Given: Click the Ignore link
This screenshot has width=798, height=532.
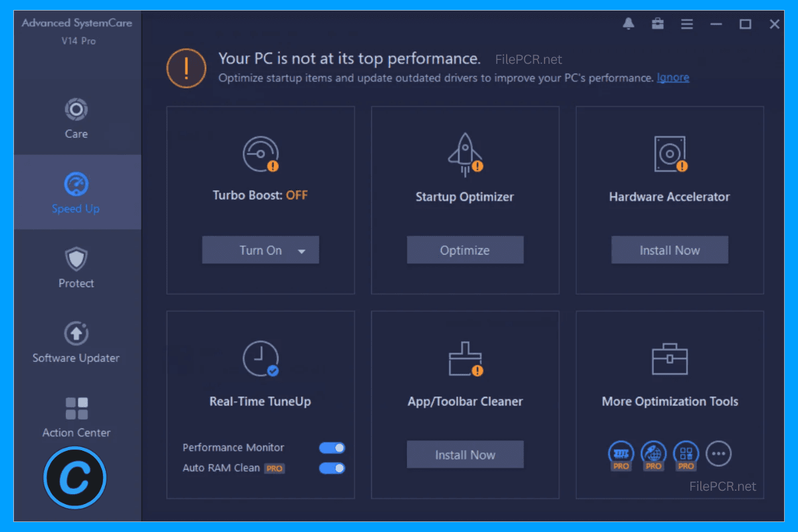Looking at the screenshot, I should [673, 78].
